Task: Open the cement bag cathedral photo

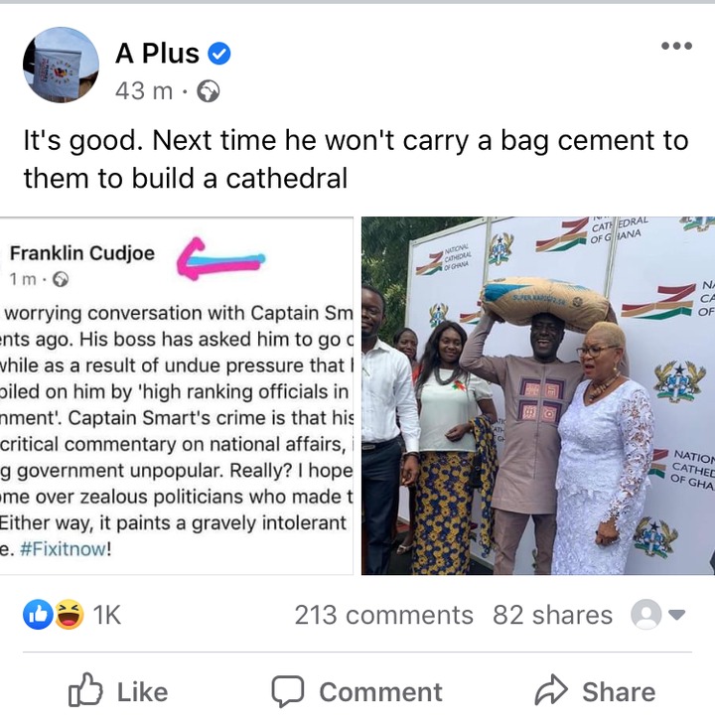Action: 538,396
